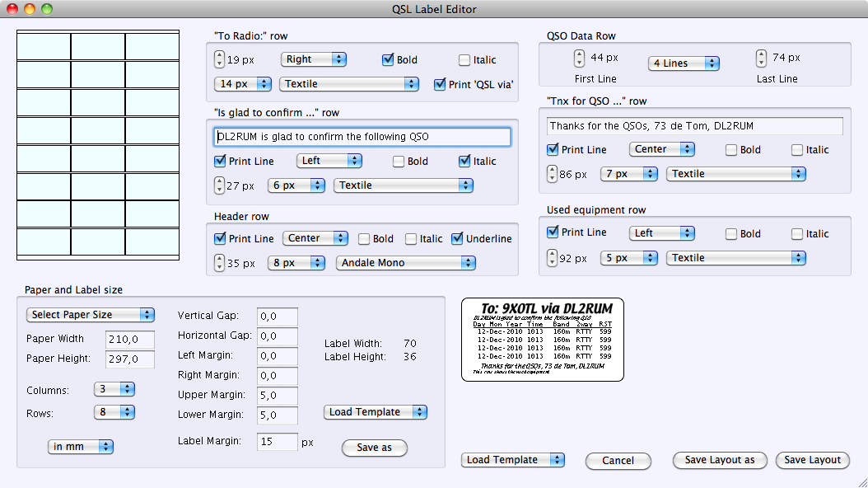
Task: Open the Select Paper Size dropdown
Action: pos(91,314)
